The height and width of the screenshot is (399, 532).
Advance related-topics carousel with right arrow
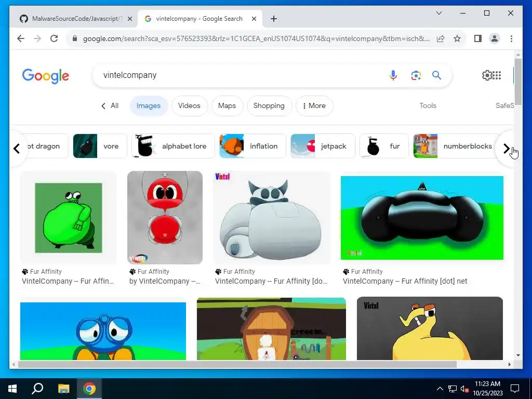506,149
